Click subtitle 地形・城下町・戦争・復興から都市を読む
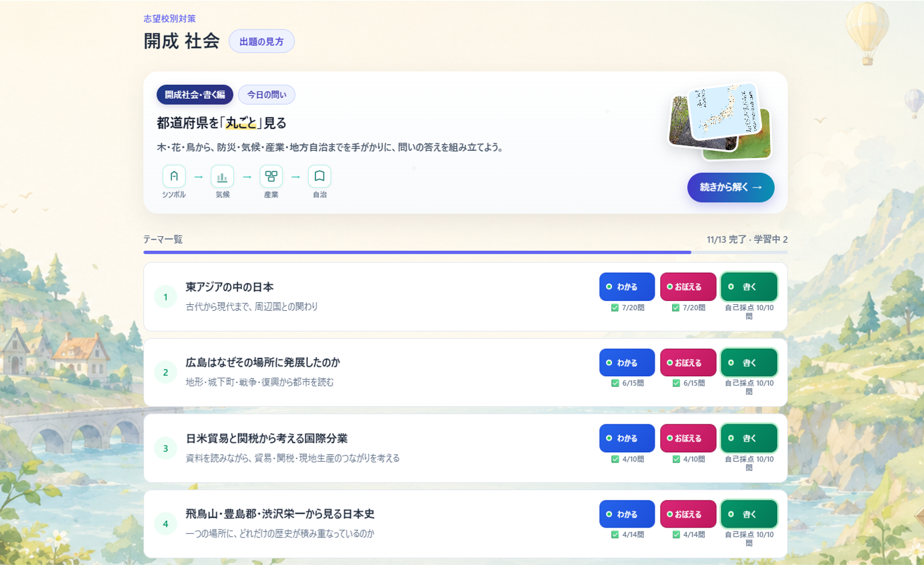The image size is (924, 565). click(x=260, y=382)
